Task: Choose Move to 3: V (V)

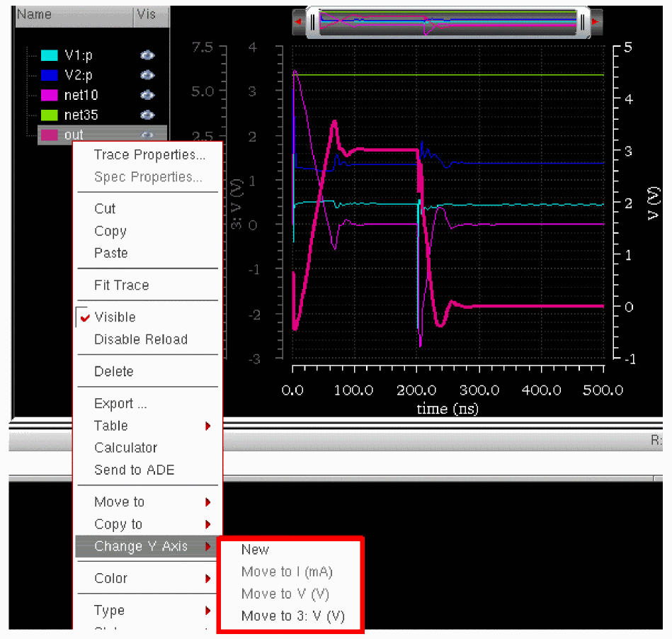Action: pyautogui.click(x=292, y=616)
